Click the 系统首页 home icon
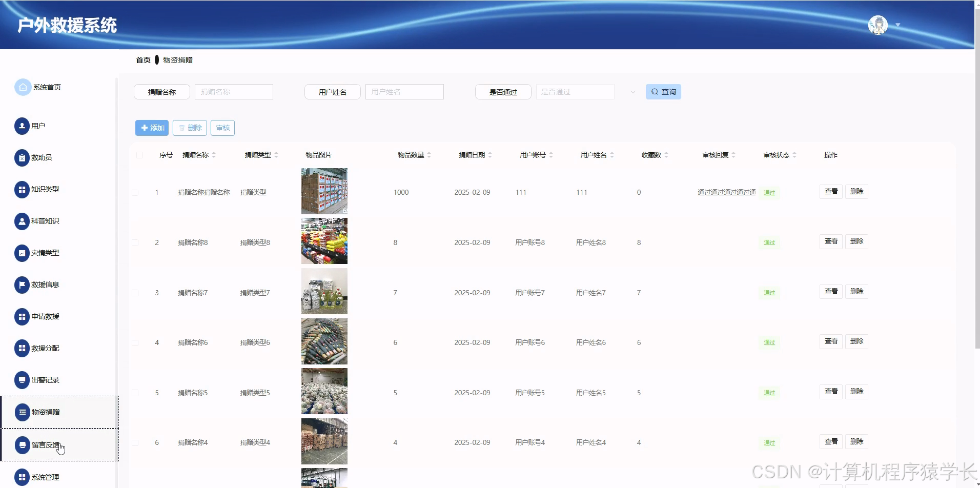Image resolution: width=980 pixels, height=488 pixels. click(x=23, y=87)
